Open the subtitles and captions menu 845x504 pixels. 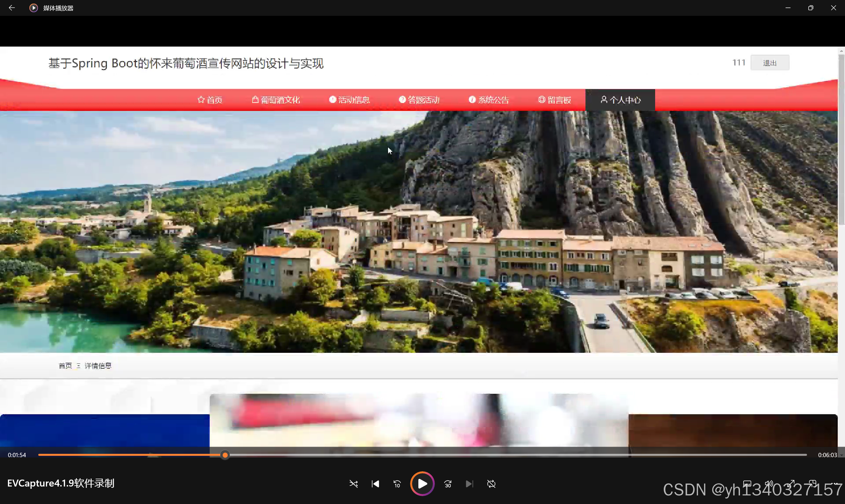747,484
